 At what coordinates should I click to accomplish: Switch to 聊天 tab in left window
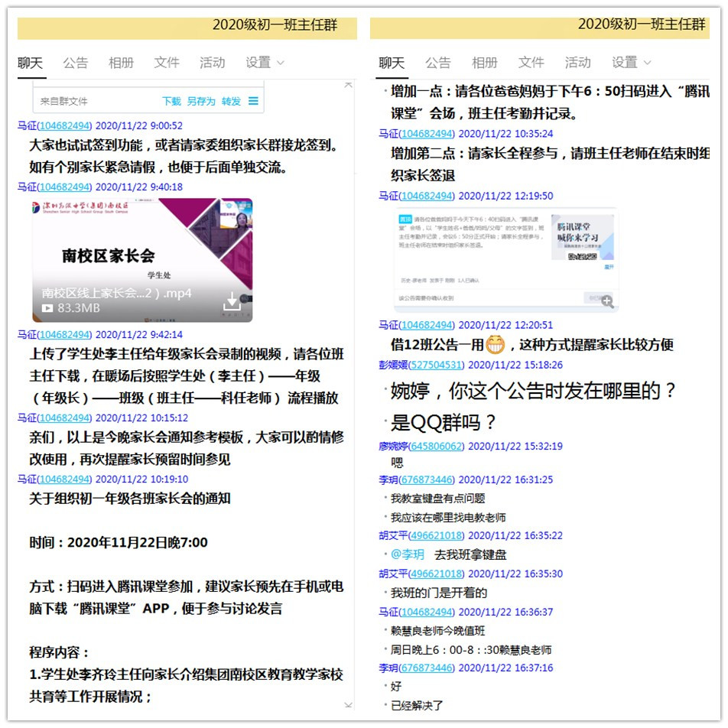31,63
